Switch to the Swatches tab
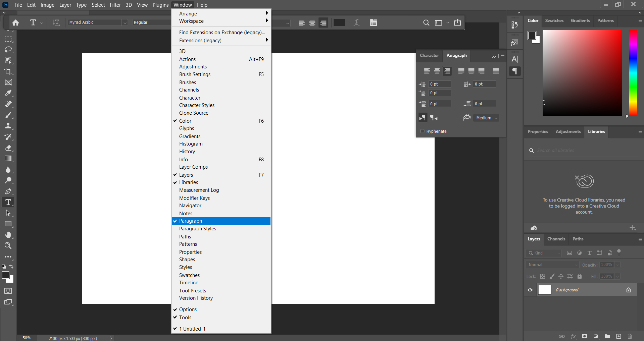The image size is (644, 341). coord(554,20)
